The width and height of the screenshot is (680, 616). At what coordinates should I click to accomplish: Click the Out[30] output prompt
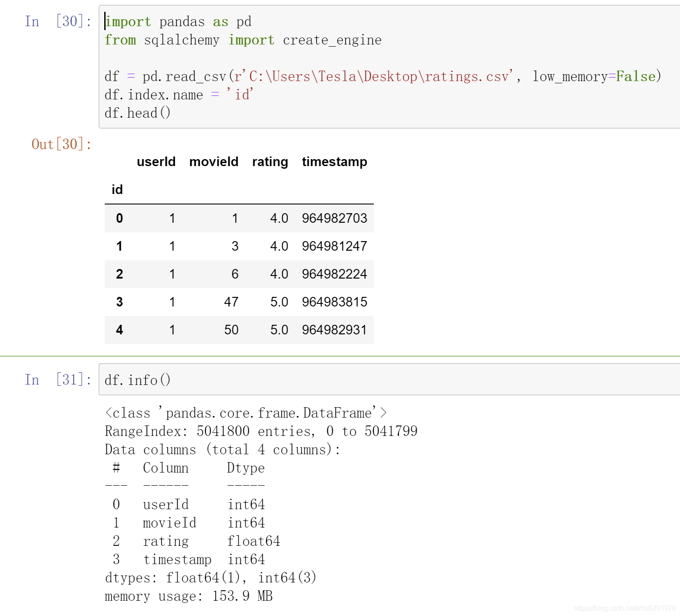pyautogui.click(x=61, y=144)
